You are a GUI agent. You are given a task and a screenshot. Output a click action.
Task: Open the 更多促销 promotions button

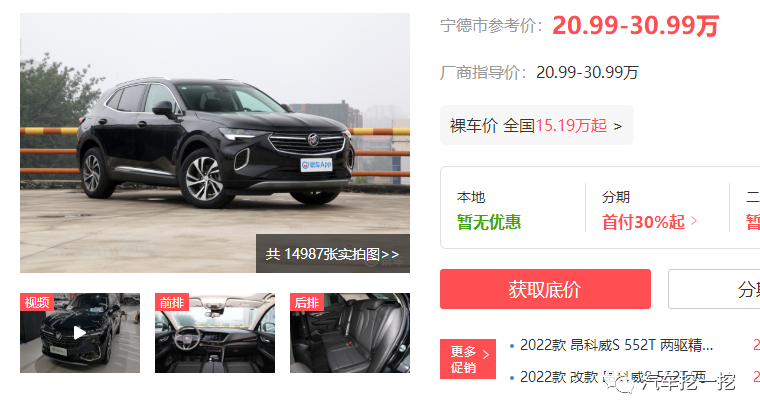(x=468, y=359)
